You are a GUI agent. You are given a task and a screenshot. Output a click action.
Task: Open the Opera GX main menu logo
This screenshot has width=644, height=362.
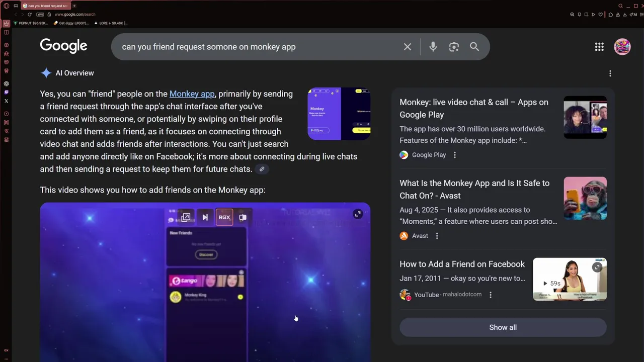coord(6,6)
